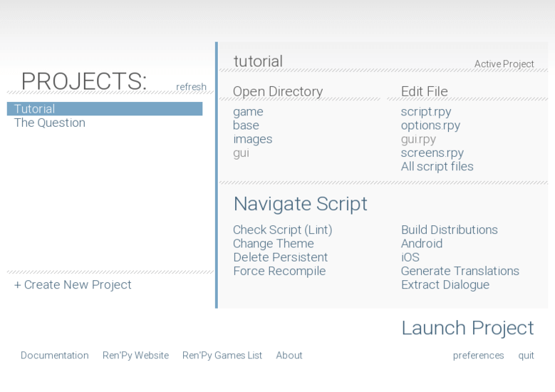The width and height of the screenshot is (555, 392).
Task: Open the launcher preferences
Action: pyautogui.click(x=478, y=355)
